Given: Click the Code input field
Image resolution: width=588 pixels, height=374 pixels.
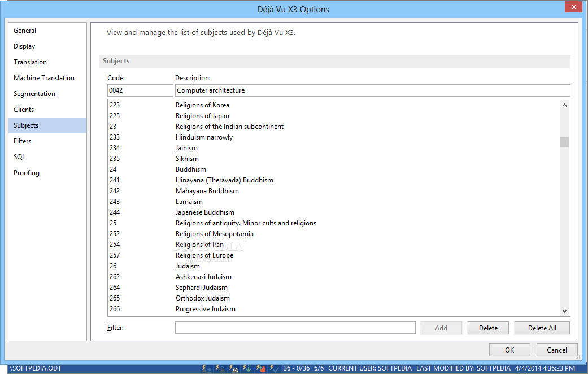Looking at the screenshot, I should coord(140,90).
